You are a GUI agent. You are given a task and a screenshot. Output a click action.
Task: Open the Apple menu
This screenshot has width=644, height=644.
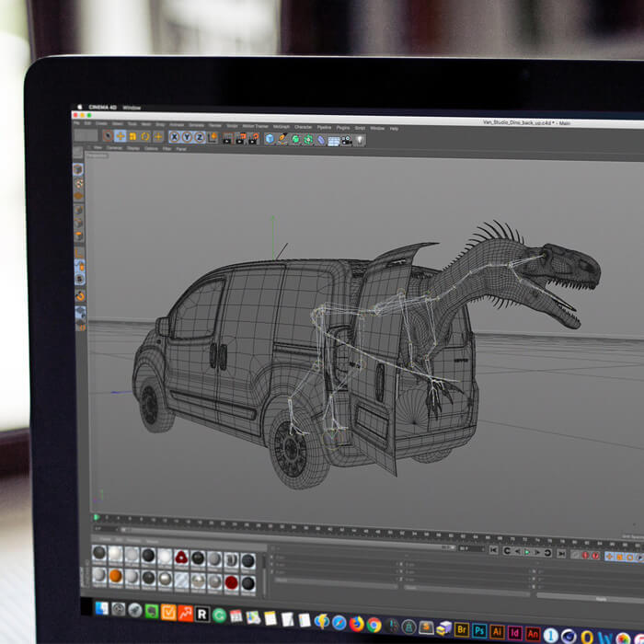[80, 107]
